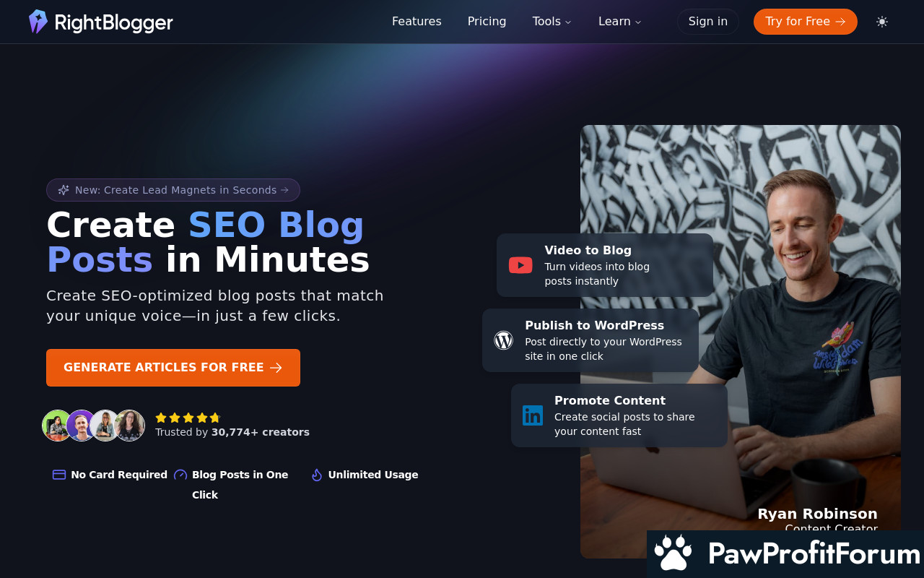Image resolution: width=924 pixels, height=578 pixels.
Task: Expand the Tools dropdown menu
Action: click(x=552, y=22)
